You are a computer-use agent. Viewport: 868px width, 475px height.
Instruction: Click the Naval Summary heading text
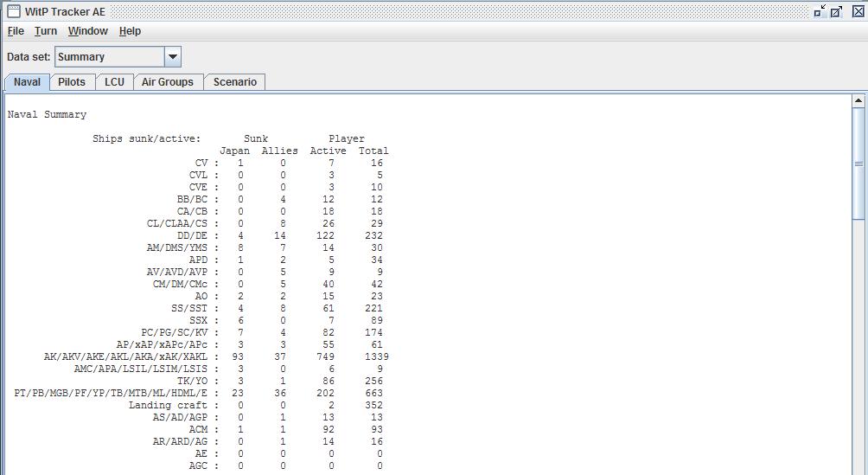[x=47, y=114]
